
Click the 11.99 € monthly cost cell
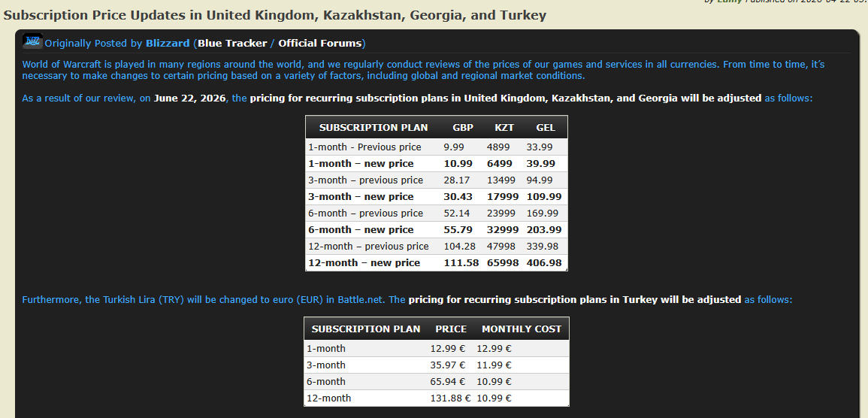click(x=494, y=365)
